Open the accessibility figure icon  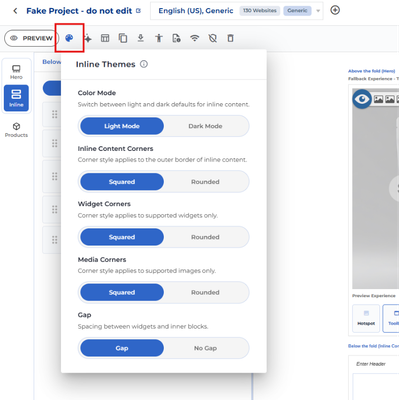[x=159, y=38]
